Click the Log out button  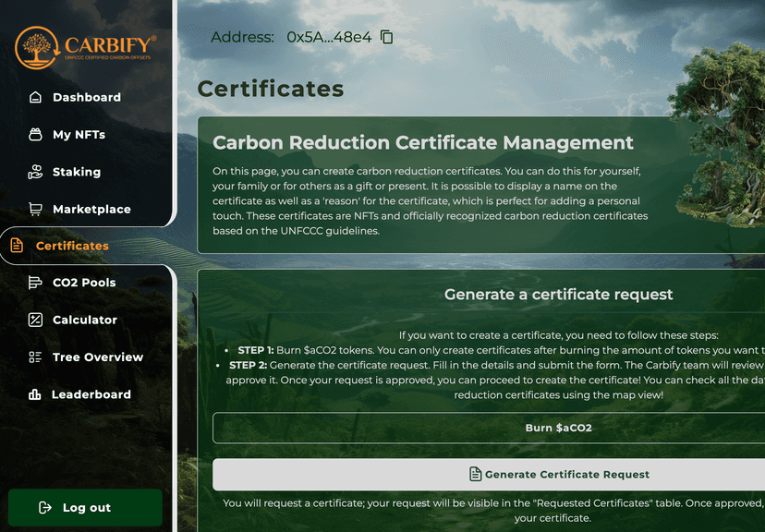point(85,507)
